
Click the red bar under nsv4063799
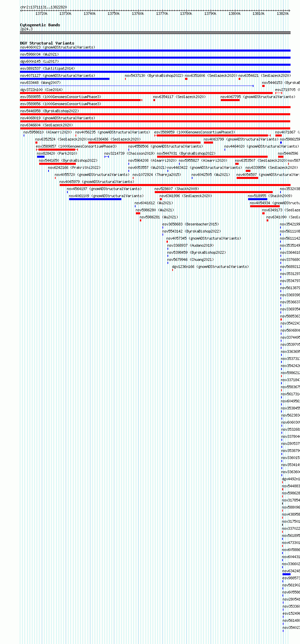[208, 143]
